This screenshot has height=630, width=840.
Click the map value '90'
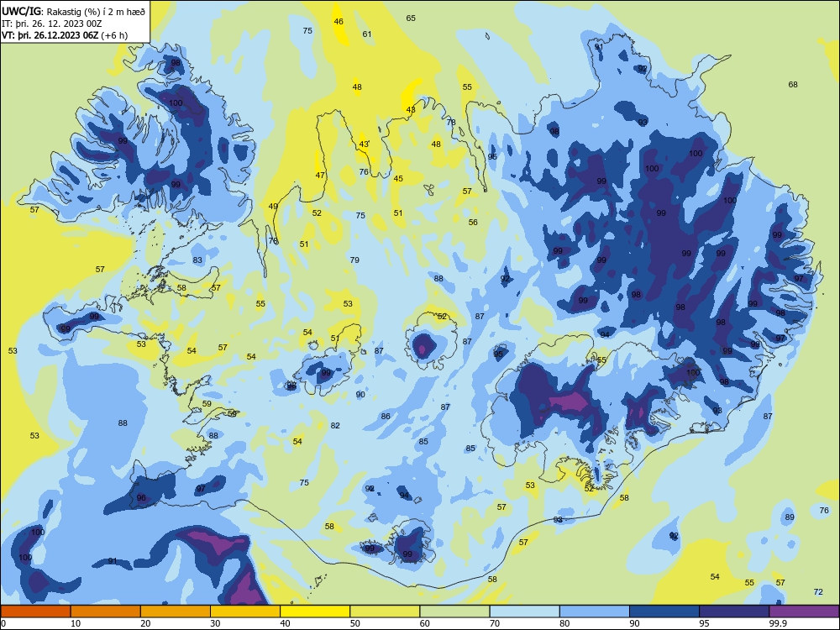click(x=360, y=394)
